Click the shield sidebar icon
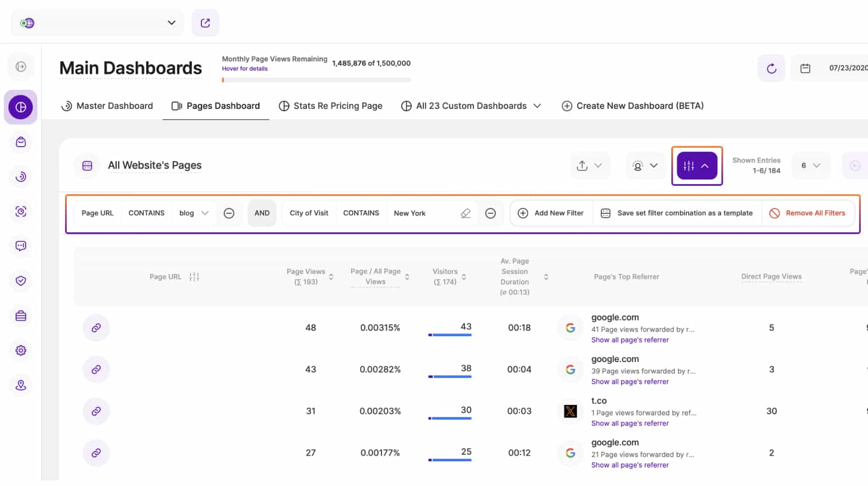868x486 pixels. [21, 281]
